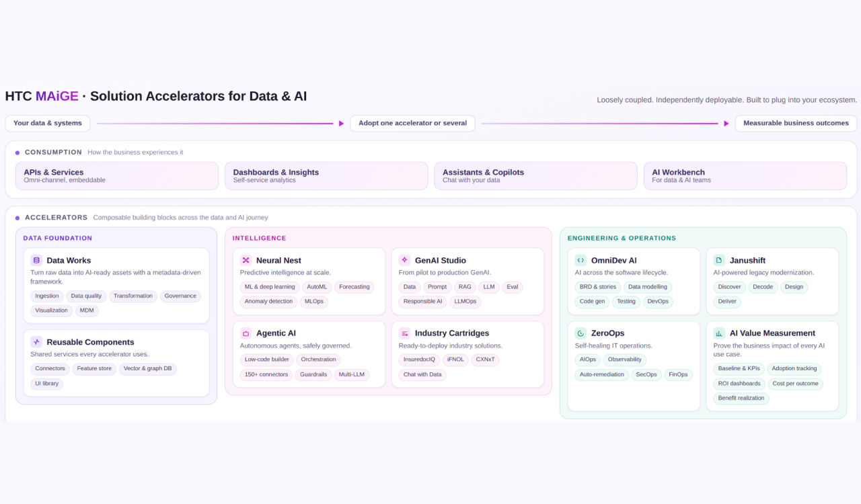Click the Vector & graph DB tag
Image resolution: width=861 pixels, height=504 pixels.
(148, 368)
